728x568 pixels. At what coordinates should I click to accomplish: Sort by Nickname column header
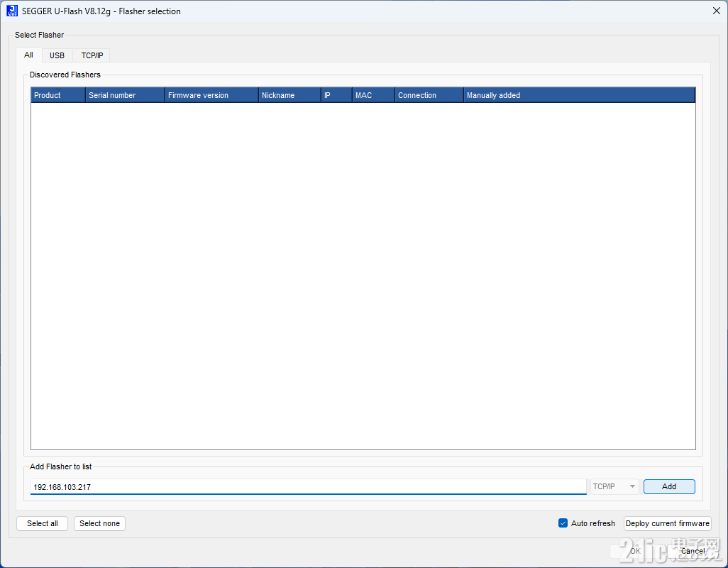click(289, 94)
